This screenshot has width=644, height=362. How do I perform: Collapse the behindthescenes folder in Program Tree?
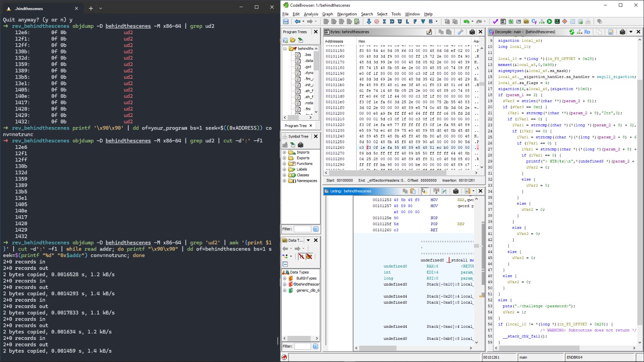[285, 48]
